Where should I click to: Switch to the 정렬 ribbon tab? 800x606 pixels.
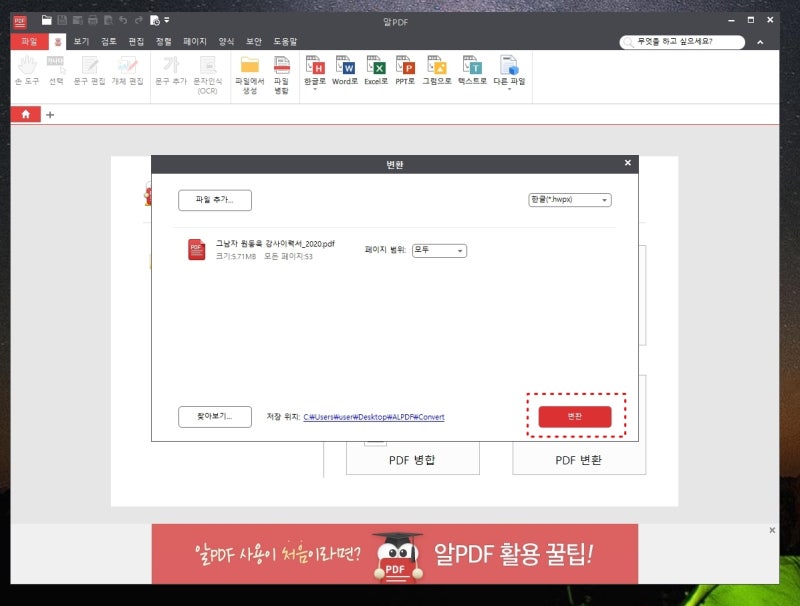click(x=164, y=41)
